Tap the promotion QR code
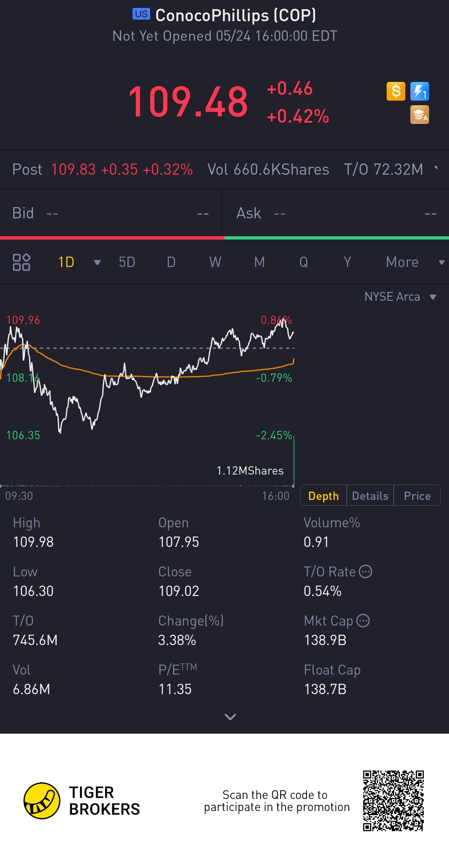 click(393, 801)
